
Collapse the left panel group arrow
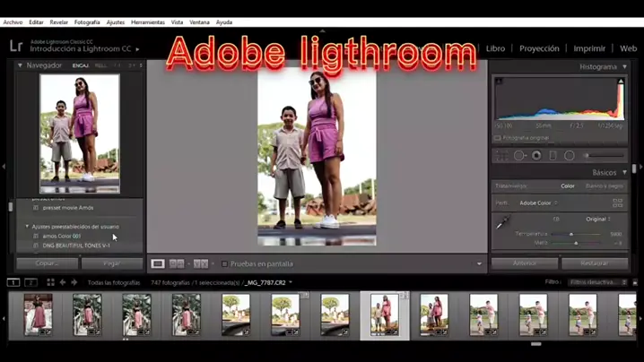(x=4, y=167)
